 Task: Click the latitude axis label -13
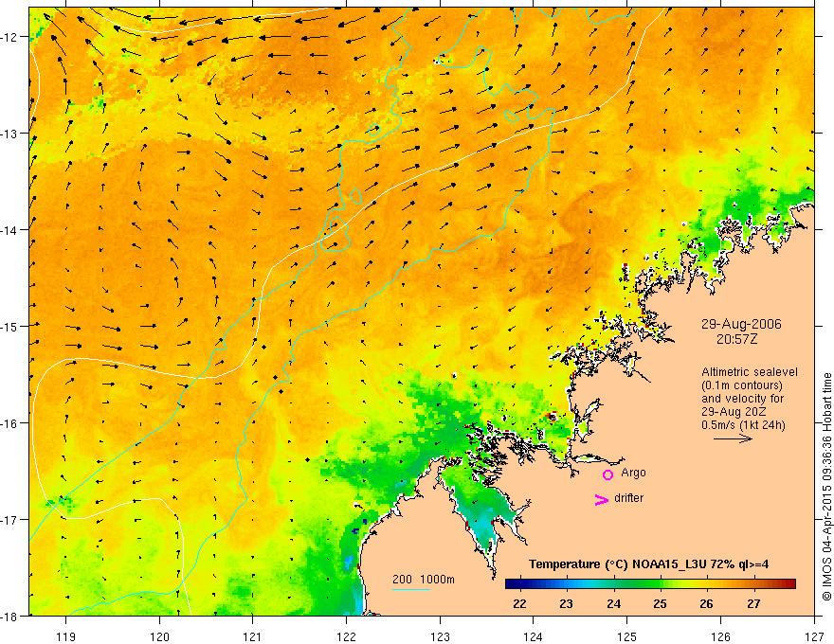pos(9,133)
